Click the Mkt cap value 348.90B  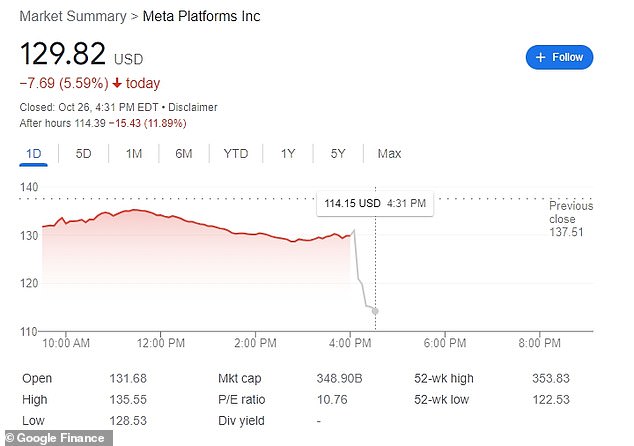(339, 379)
